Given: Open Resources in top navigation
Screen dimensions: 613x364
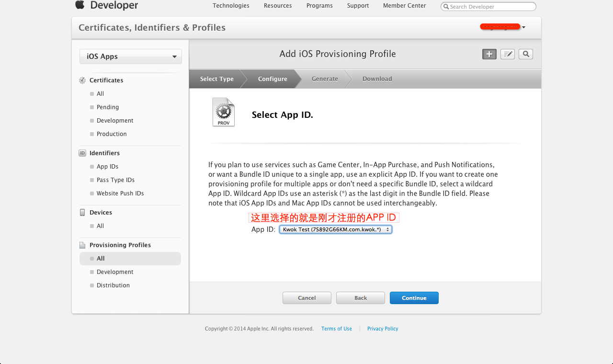Looking at the screenshot, I should coord(278,6).
